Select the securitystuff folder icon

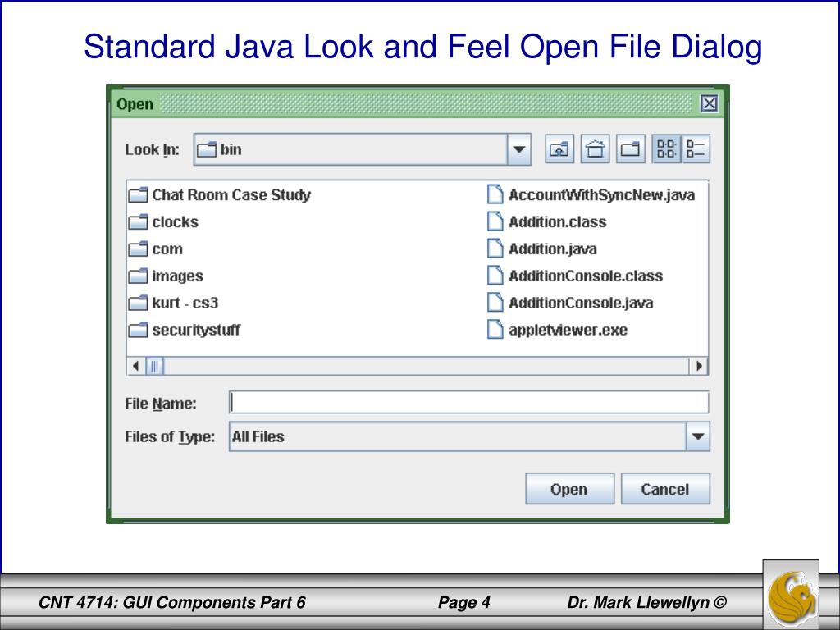[x=138, y=330]
